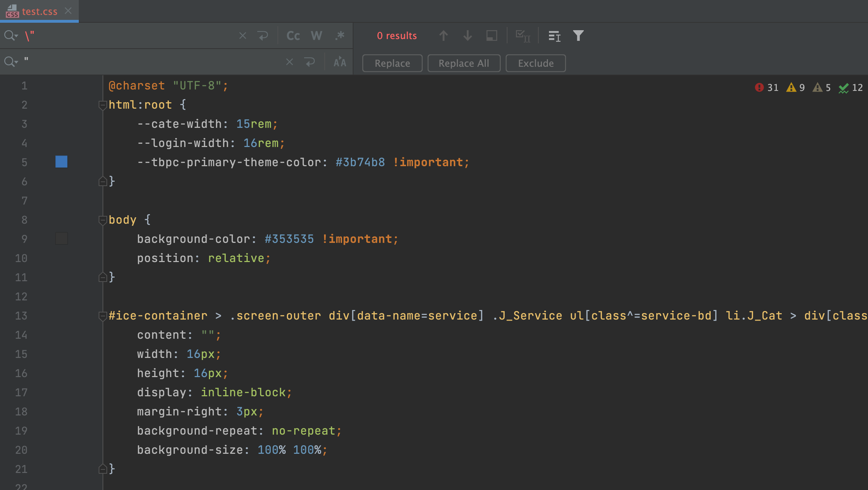Viewport: 868px width, 490px height.
Task: Toggle search in selection icon
Action: (492, 36)
